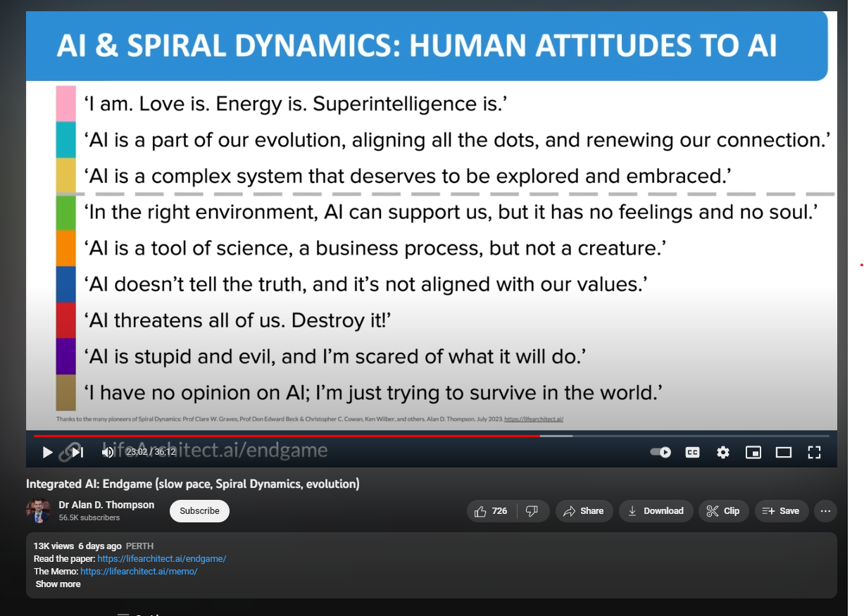Switch to miniplayer mode
Image resolution: width=864 pixels, height=616 pixels.
[x=753, y=452]
